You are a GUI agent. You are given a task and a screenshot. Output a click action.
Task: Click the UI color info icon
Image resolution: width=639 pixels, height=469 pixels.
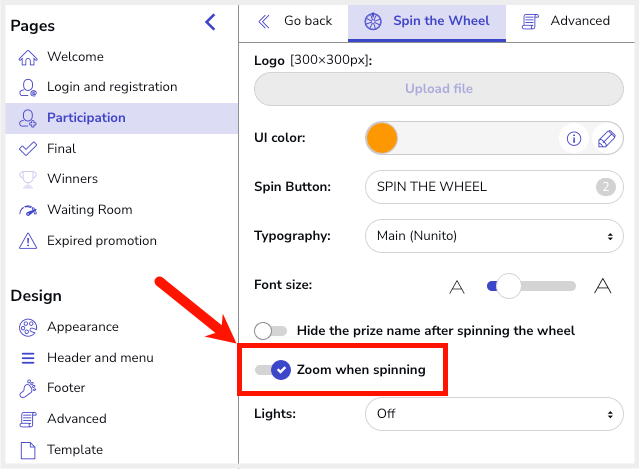pos(574,139)
